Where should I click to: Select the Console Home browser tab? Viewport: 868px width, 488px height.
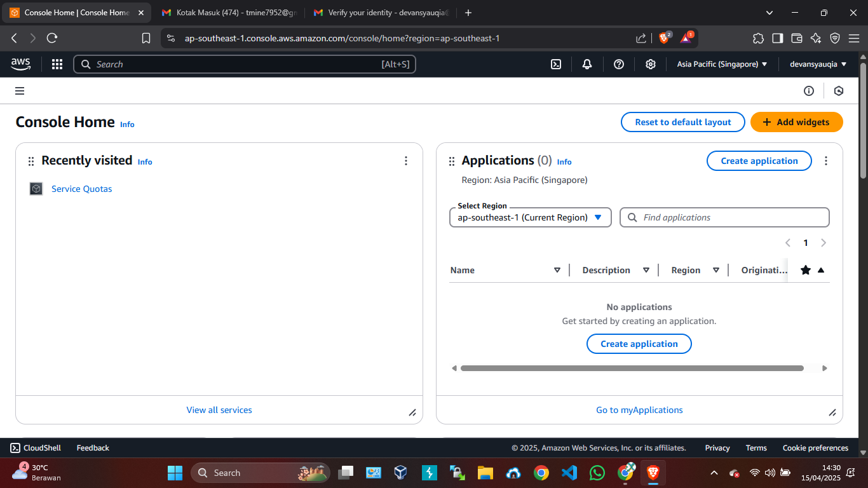(76, 13)
